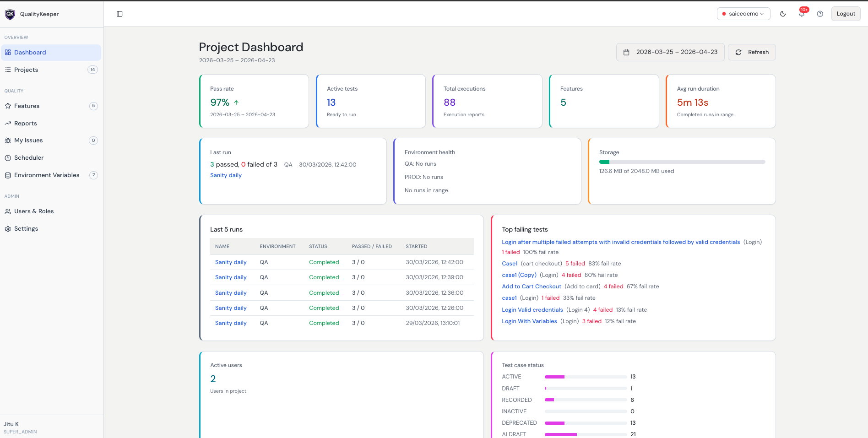Open the saicedemo project dropdown
Screen dimensions: 868x438
pos(743,14)
